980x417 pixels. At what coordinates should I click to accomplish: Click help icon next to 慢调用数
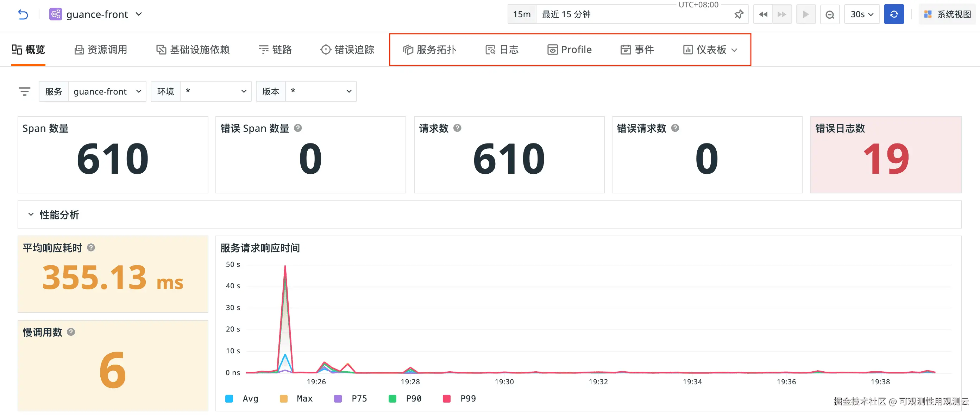[71, 332]
